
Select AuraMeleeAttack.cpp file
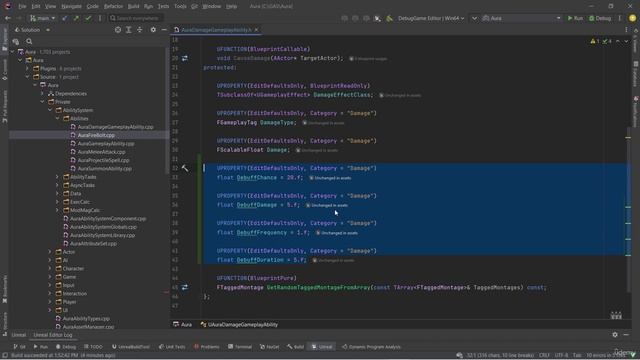pos(101,152)
